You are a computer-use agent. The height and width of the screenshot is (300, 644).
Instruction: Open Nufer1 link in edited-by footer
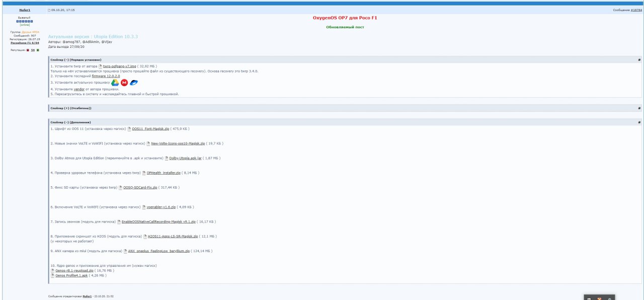tap(88, 296)
